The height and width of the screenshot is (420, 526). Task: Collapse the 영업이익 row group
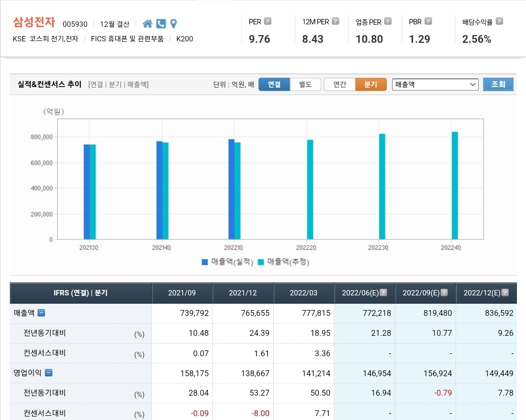pyautogui.click(x=49, y=373)
